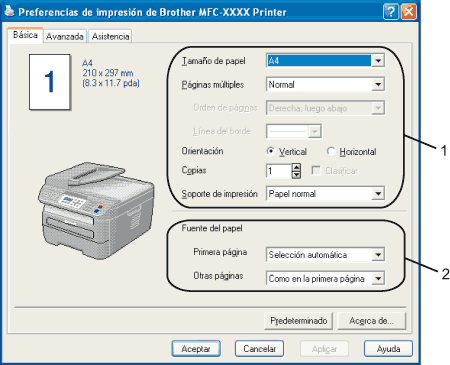Screen dimensions: 450x365
Task: Switch to the Básica tab
Action: pyautogui.click(x=25, y=35)
